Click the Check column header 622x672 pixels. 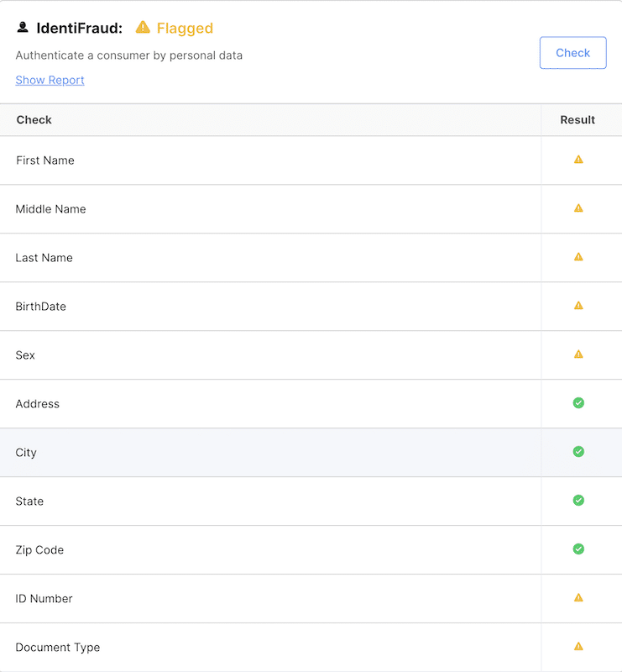tap(34, 119)
